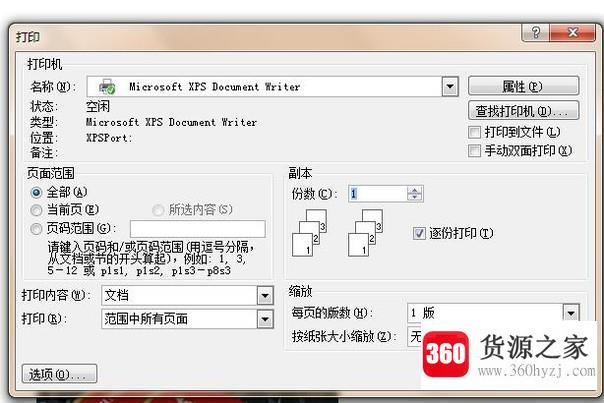
Task: Open the printer name dropdown
Action: (450, 87)
